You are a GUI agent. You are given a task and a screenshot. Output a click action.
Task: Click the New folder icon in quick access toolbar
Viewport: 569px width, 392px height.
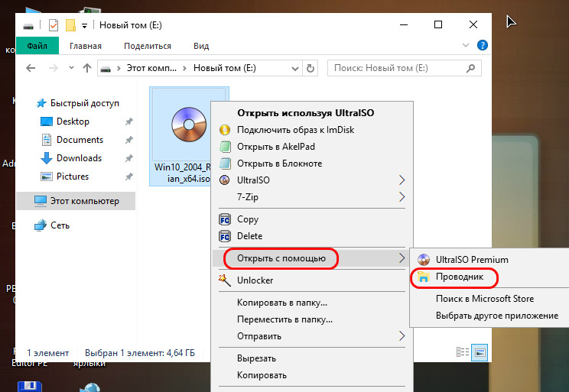70,25
